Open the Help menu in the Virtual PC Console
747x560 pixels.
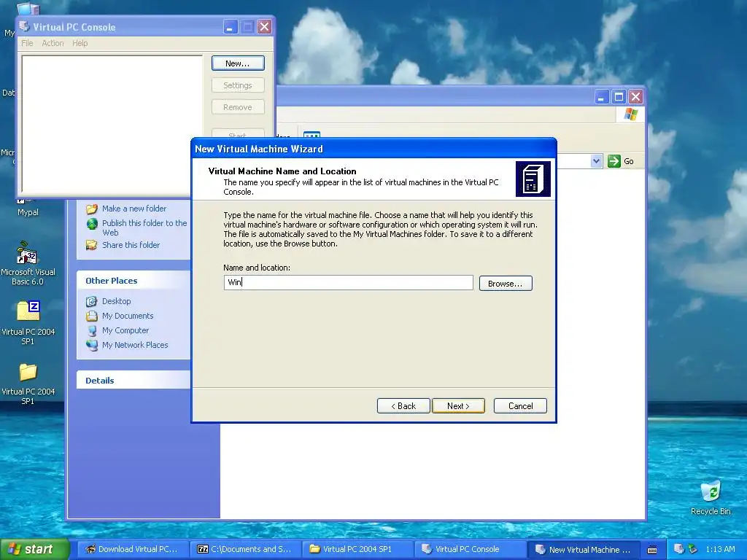point(80,43)
